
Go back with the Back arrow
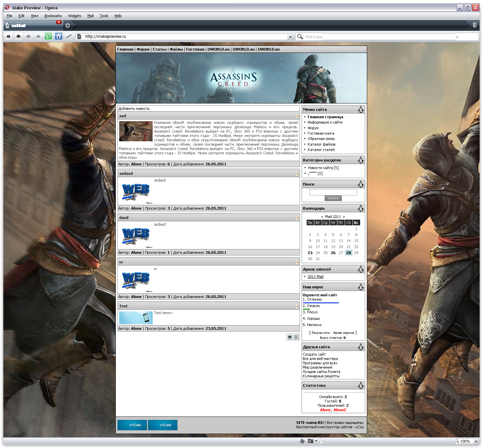(x=18, y=36)
